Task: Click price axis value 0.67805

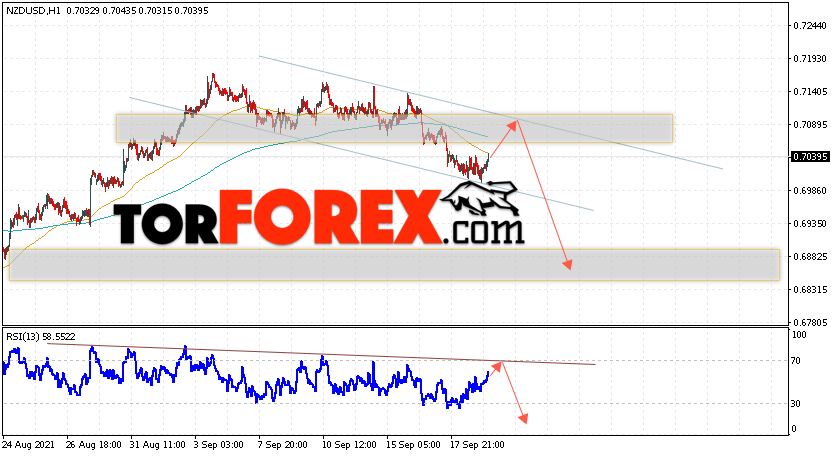Action: click(x=810, y=322)
